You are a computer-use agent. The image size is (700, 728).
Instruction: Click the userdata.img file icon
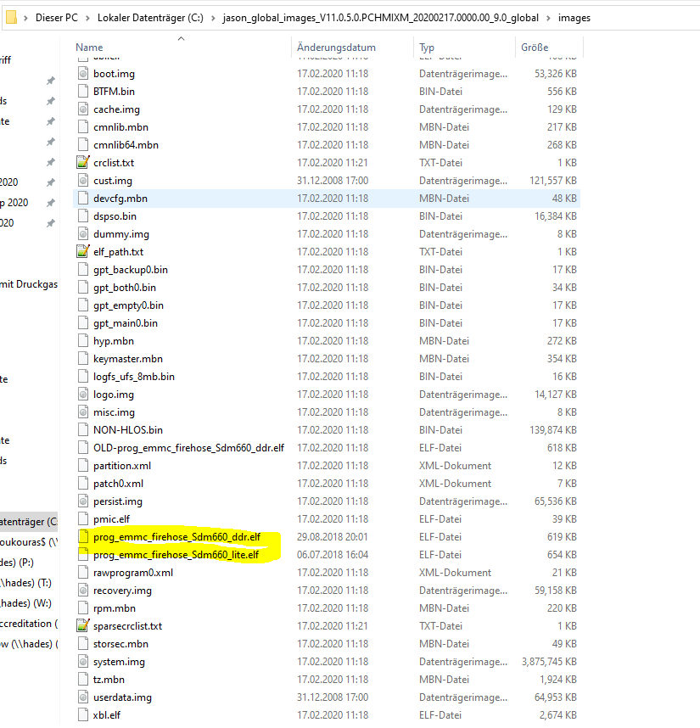[x=82, y=697]
